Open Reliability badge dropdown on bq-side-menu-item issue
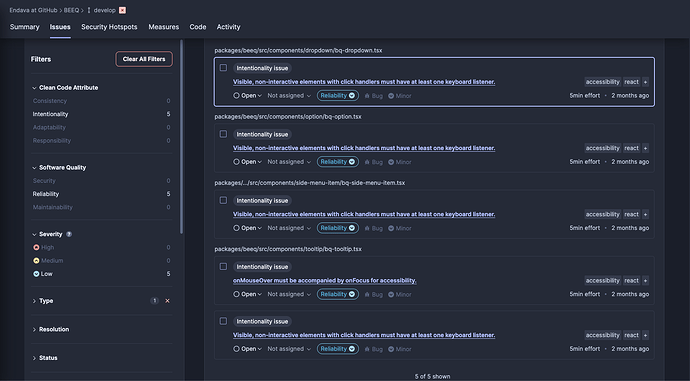Viewport: 690px width, 381px height. tap(338, 228)
